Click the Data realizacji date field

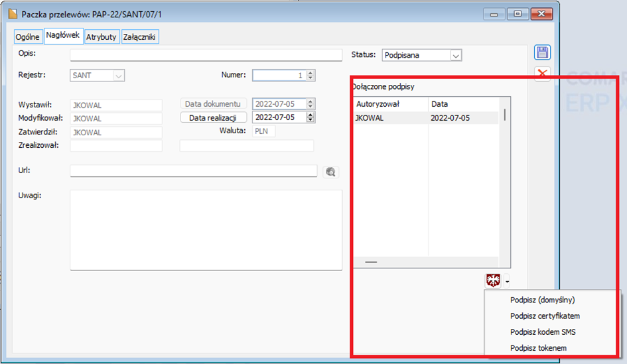(279, 117)
